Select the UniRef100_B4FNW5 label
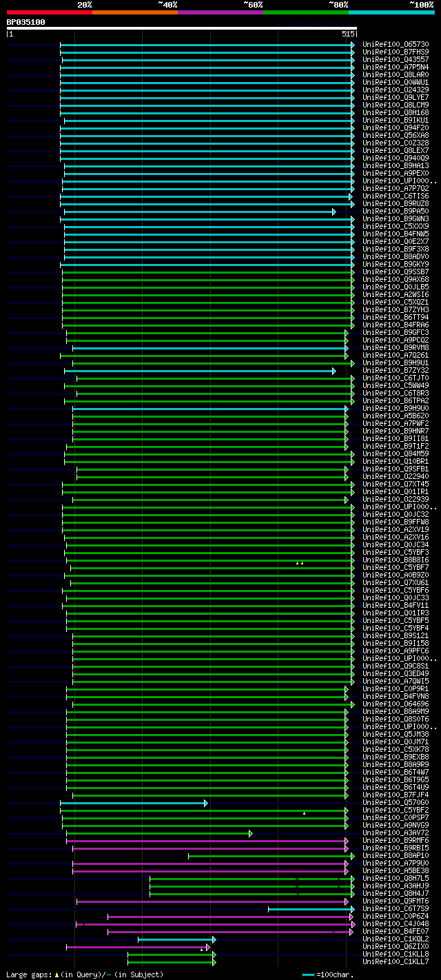This screenshot has width=441, height=980. [396, 234]
